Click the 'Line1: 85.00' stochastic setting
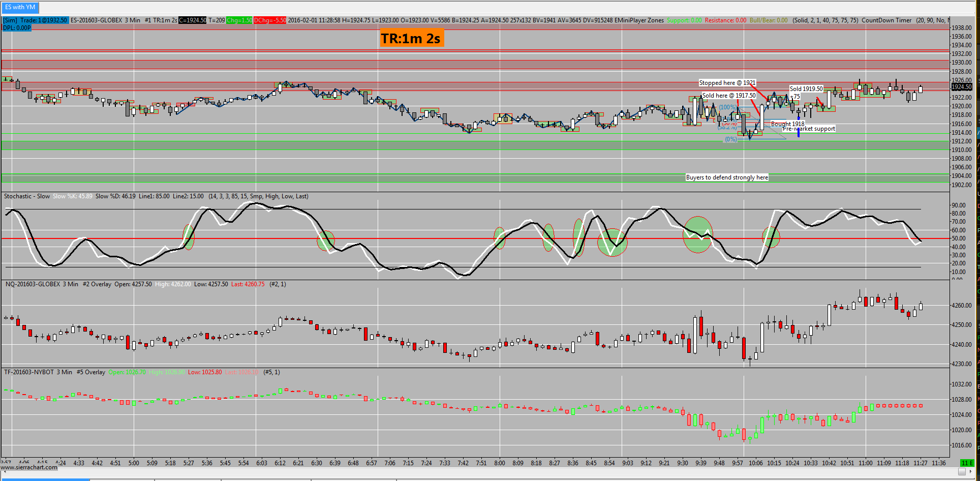 [154, 196]
